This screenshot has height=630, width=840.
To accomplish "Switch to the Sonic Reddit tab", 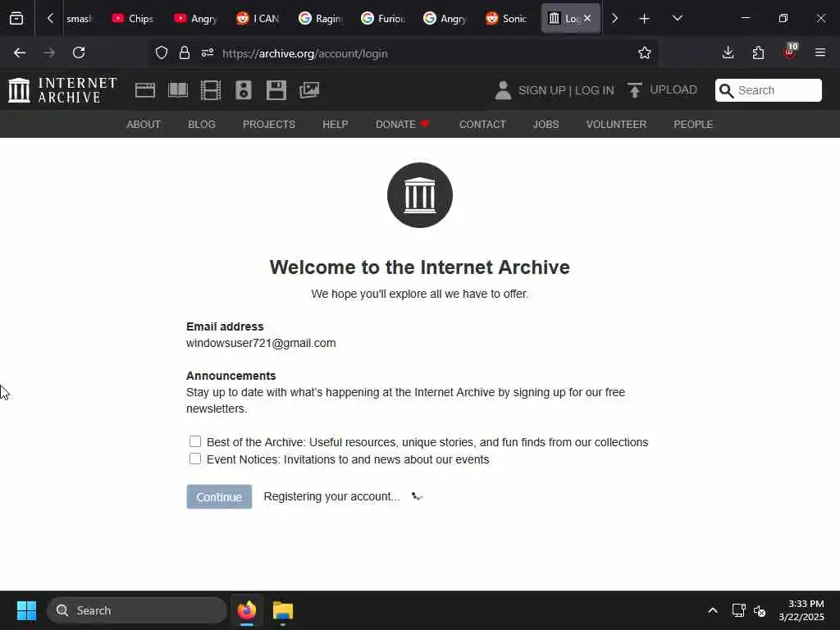I will pyautogui.click(x=506, y=18).
